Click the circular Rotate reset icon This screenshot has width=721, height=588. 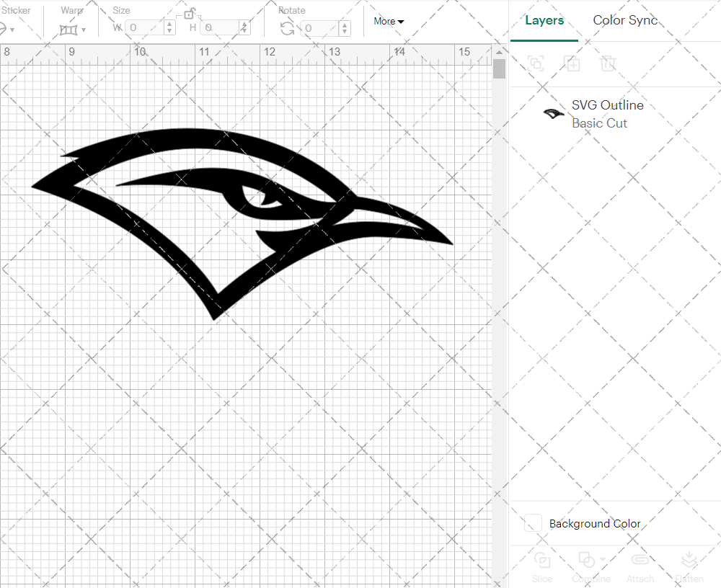pos(286,27)
